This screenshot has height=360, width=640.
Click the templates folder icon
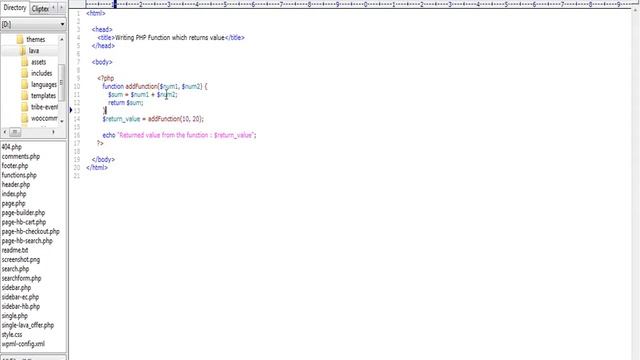coord(24,96)
